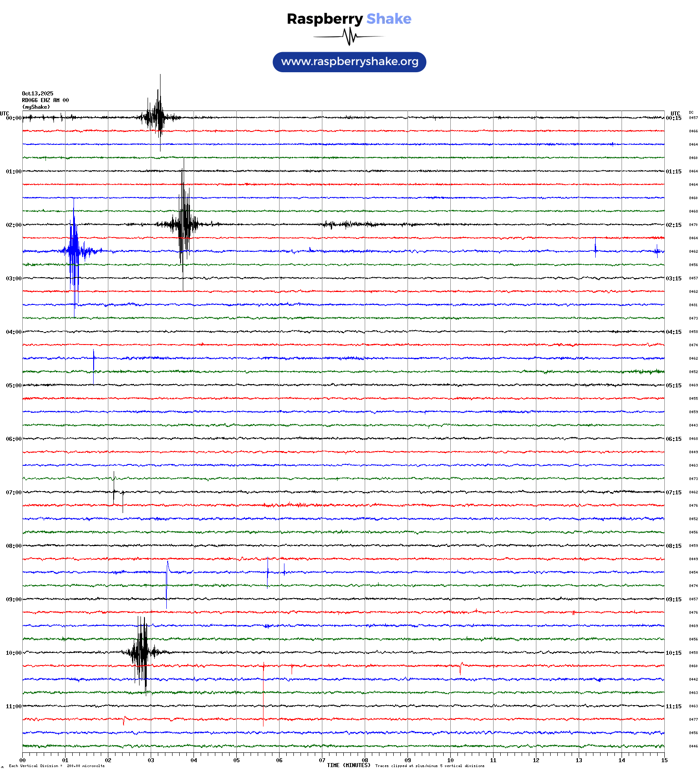
Task: Click the Raspberry Shake logo text
Action: point(349,19)
